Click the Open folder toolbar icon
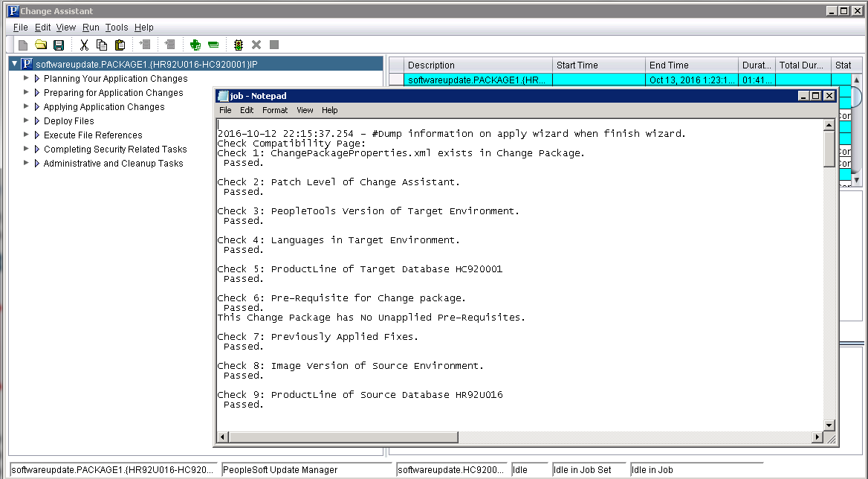 [x=41, y=45]
